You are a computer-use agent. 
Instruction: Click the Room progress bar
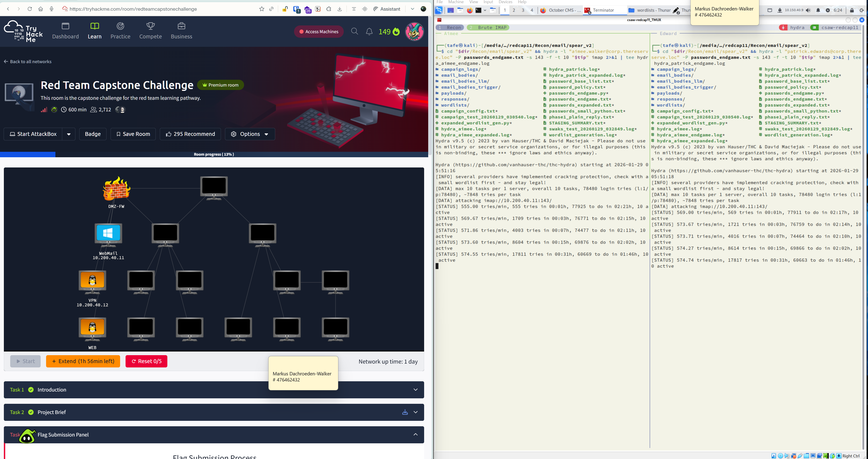pos(214,154)
